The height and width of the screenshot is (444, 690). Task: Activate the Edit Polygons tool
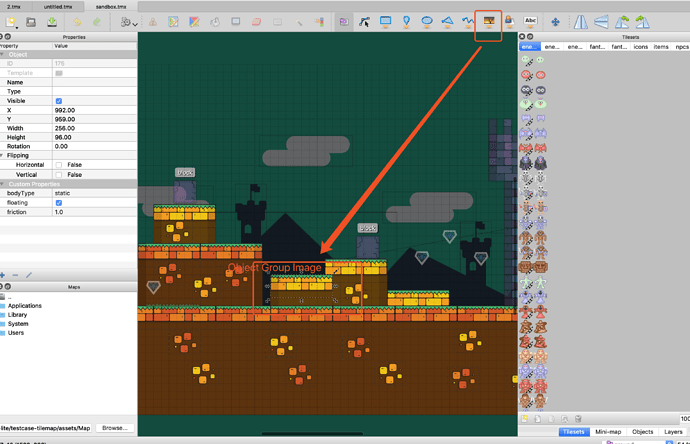click(x=364, y=22)
